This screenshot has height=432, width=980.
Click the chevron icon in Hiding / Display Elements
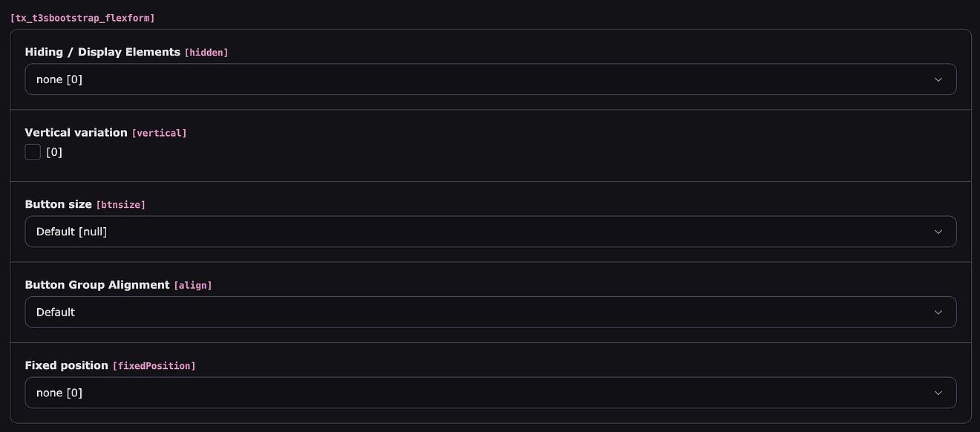pyautogui.click(x=938, y=79)
